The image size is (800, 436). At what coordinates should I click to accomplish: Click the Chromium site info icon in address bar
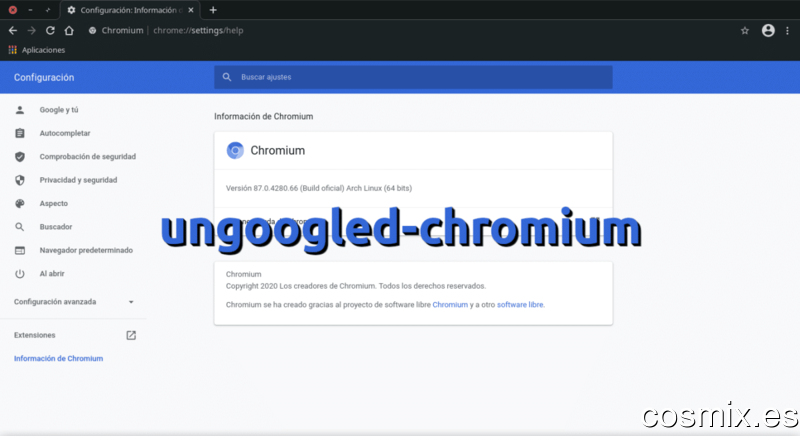[92, 31]
